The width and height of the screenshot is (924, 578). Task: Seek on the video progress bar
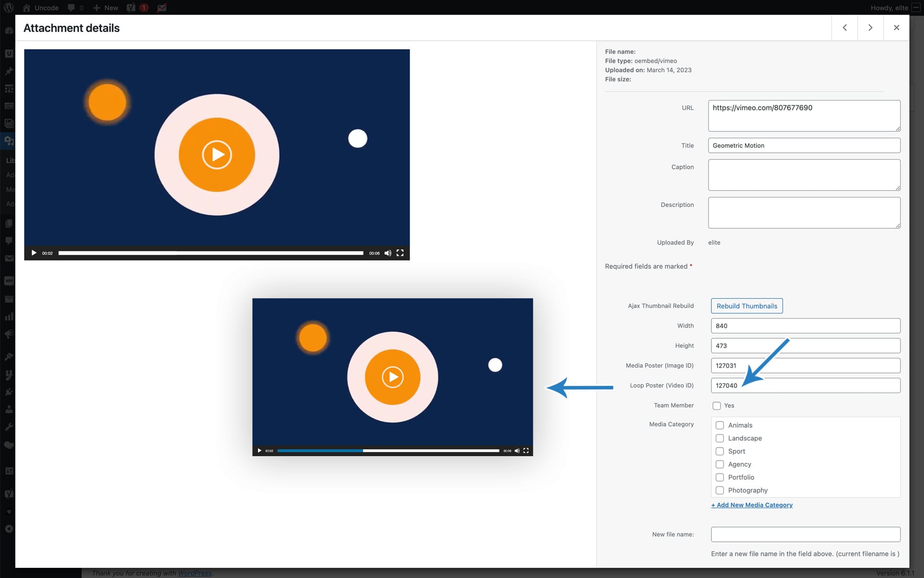point(211,253)
